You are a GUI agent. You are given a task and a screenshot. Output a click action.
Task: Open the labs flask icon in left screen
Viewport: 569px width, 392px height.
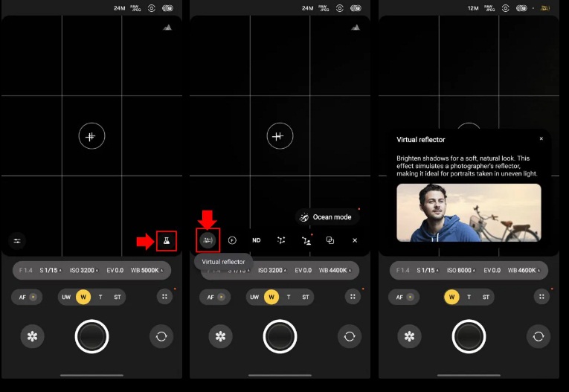point(167,241)
